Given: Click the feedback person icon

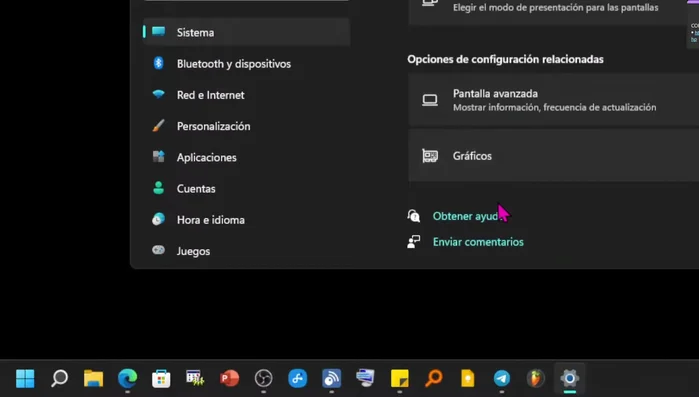Looking at the screenshot, I should pos(413,241).
